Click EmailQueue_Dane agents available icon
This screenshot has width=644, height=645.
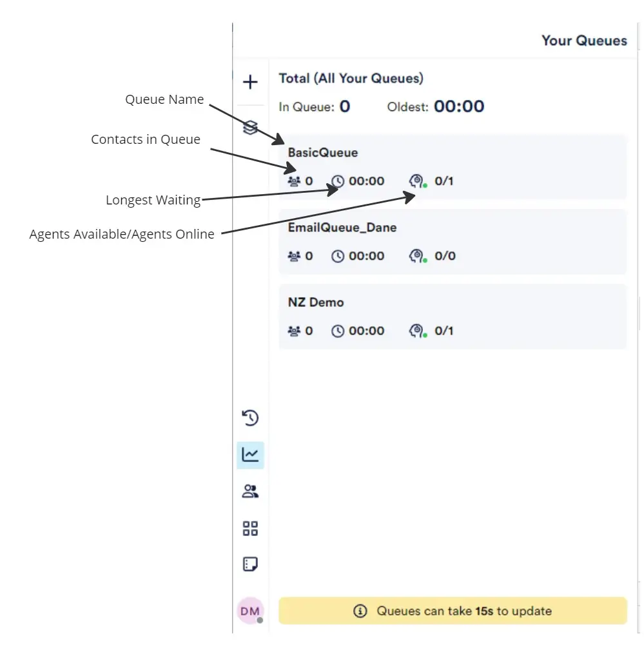point(417,256)
